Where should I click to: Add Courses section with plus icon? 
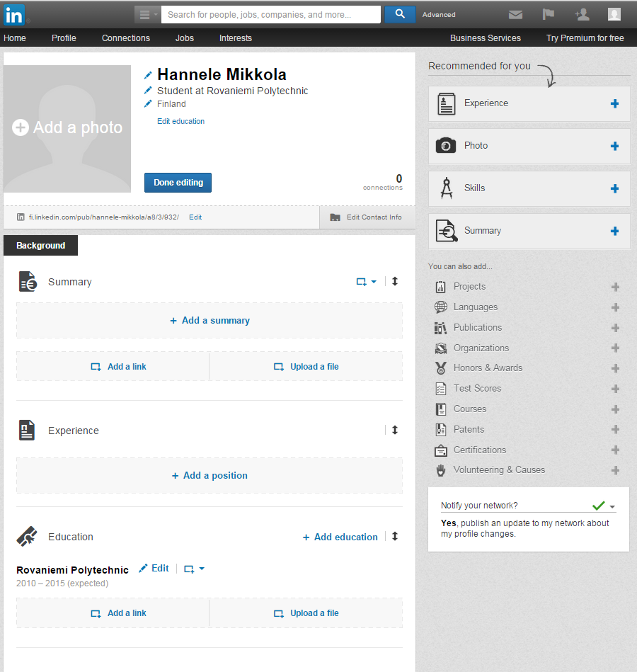(616, 409)
